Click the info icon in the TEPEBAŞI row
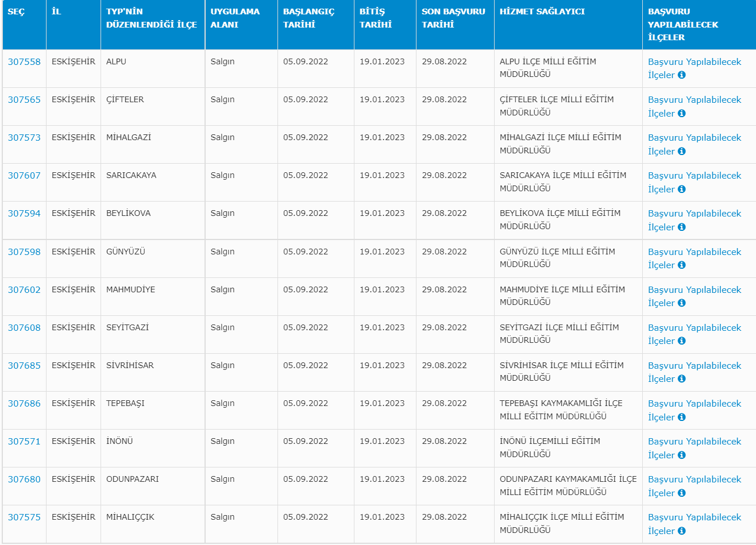Image resolution: width=756 pixels, height=545 pixels. coord(682,417)
